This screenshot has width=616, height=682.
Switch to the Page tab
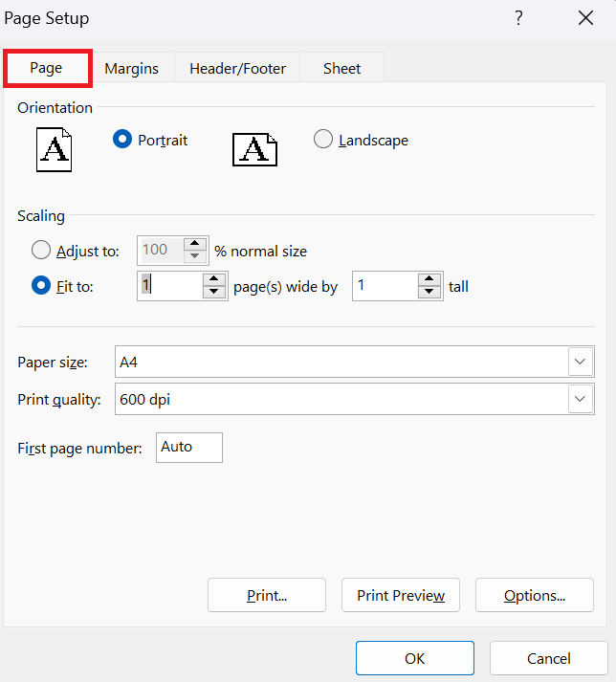47,68
